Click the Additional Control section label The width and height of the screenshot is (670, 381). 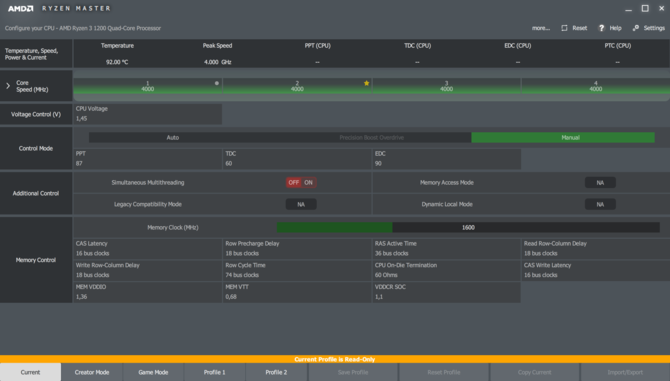[36, 193]
